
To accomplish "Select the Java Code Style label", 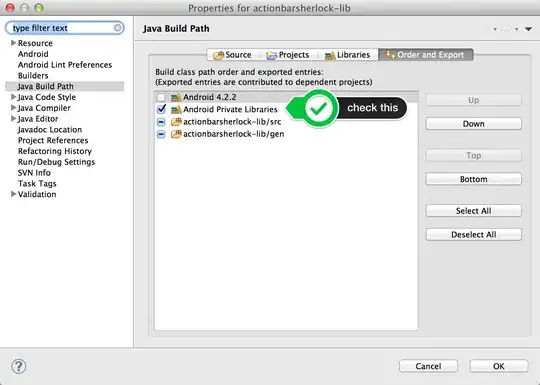I will pos(47,97).
